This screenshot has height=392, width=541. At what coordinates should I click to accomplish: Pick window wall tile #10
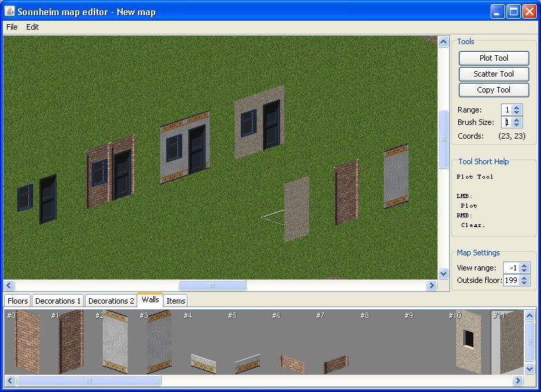[468, 340]
